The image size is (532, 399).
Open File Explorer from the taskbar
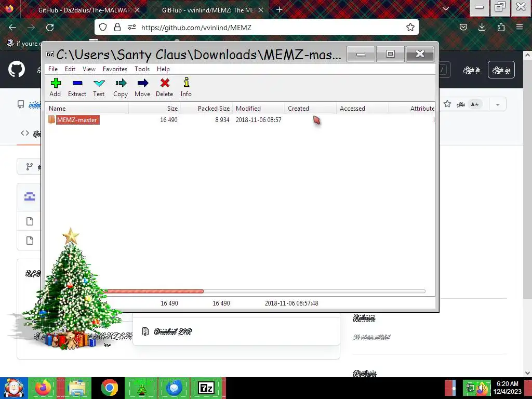pos(77,388)
